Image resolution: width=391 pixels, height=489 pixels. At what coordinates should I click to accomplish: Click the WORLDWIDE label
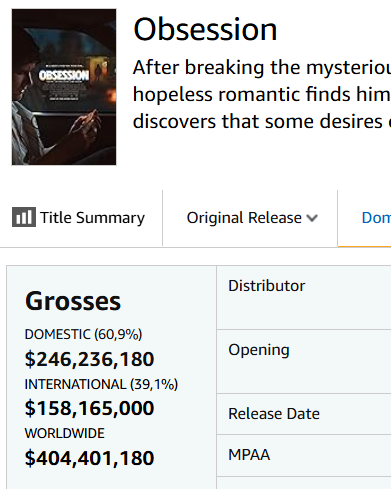pos(65,433)
